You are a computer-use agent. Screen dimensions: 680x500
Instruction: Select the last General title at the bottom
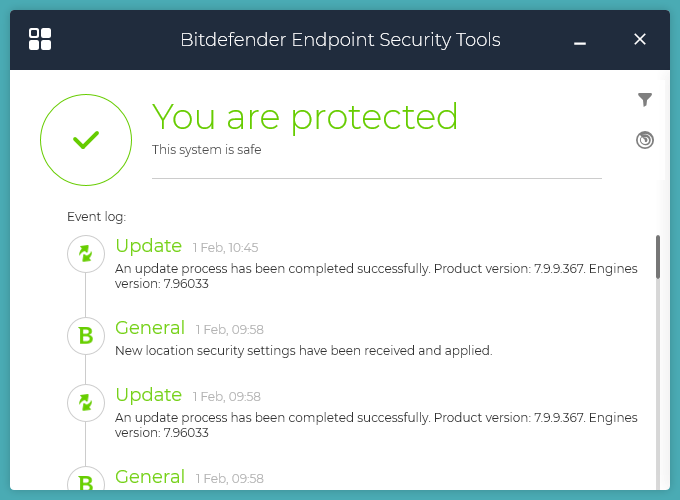[150, 477]
